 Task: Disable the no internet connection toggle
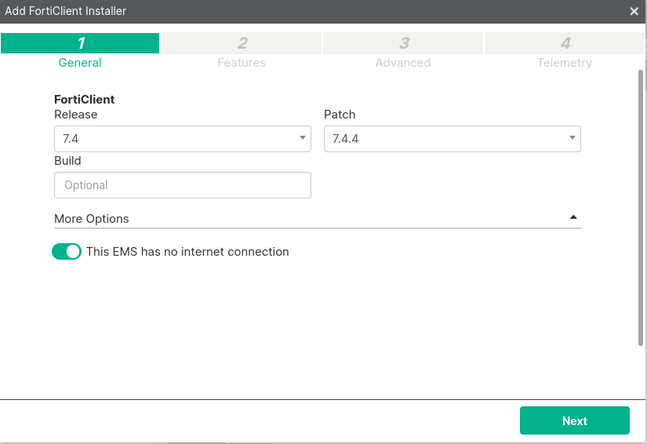click(66, 252)
